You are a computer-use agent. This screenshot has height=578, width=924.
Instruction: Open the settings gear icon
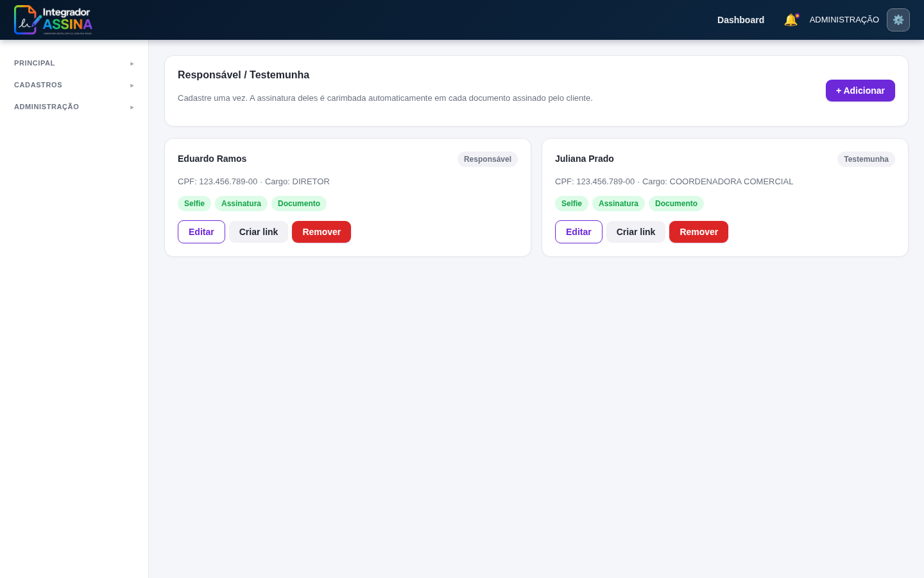(x=898, y=20)
